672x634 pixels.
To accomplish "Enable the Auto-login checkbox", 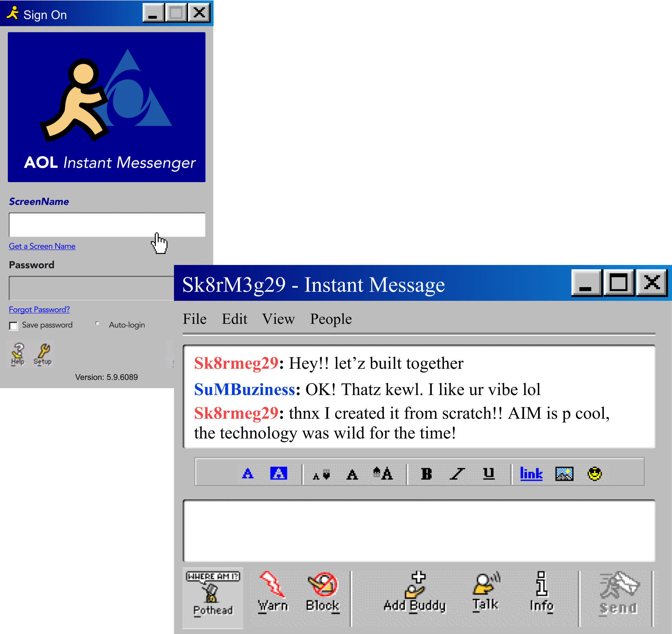I will click(x=97, y=324).
